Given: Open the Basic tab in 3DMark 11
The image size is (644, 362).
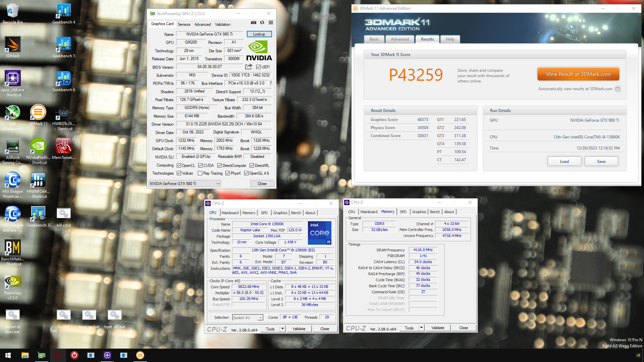Looking at the screenshot, I should 374,39.
